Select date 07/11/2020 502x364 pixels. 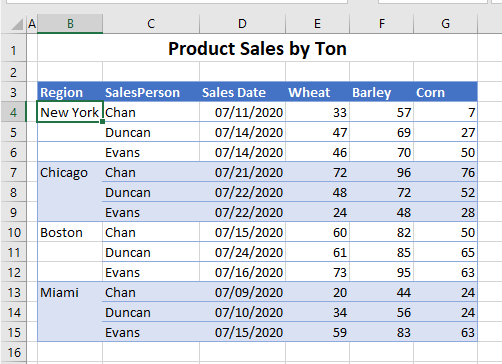(242, 112)
